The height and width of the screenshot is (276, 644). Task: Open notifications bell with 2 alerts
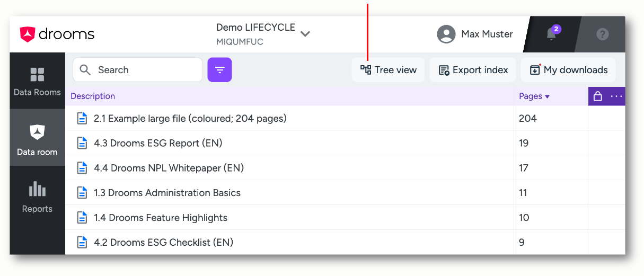tap(552, 34)
